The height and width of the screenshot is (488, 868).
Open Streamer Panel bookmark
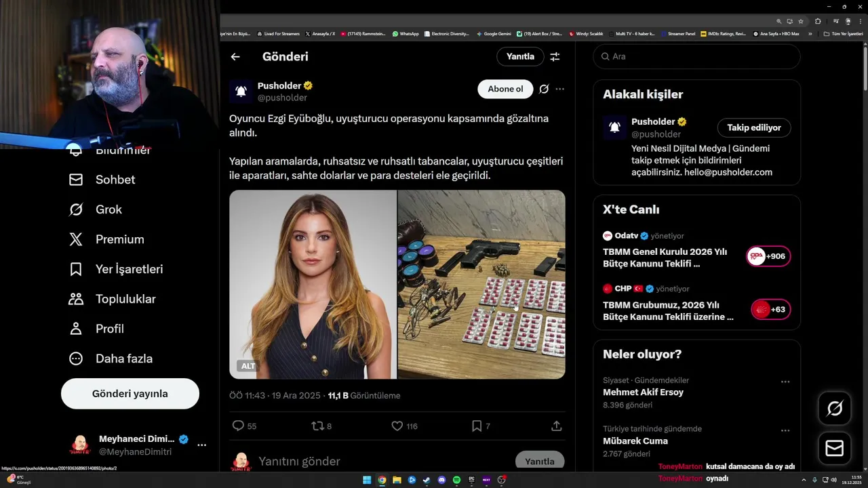pos(678,33)
